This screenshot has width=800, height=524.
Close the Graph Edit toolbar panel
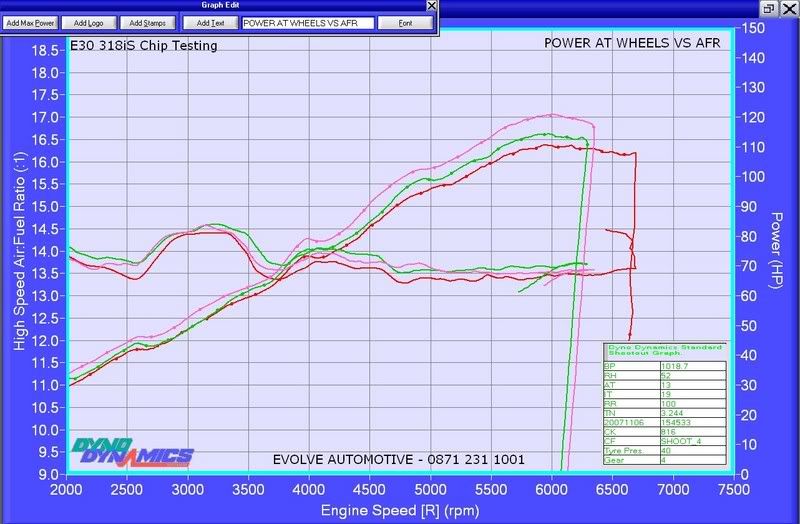[x=431, y=5]
